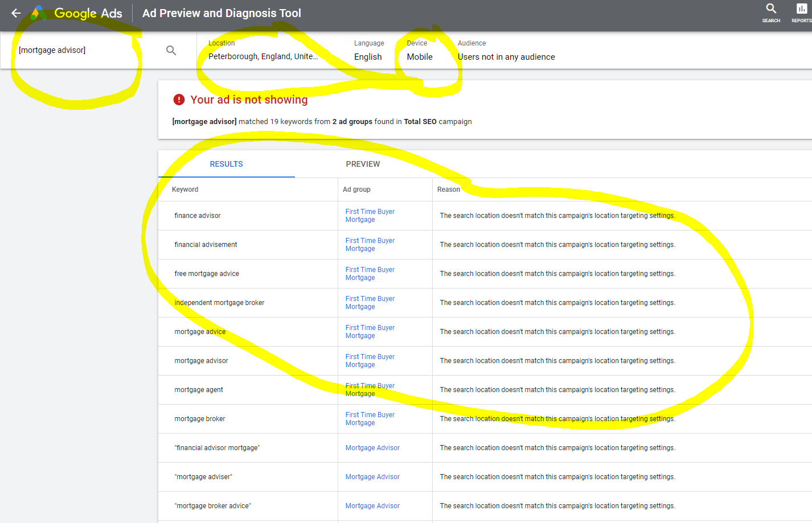
Task: Open Mortgage Advisor link for "financial advisor mortgage"
Action: point(372,448)
